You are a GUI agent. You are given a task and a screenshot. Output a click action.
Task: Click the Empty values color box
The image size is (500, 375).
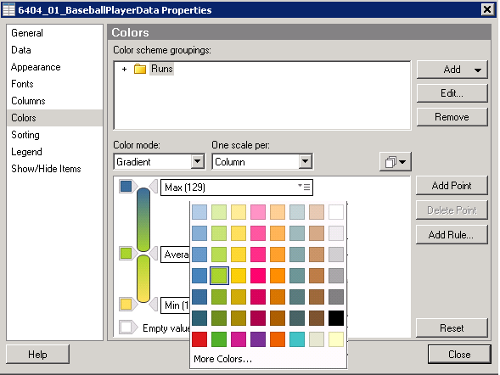[126, 327]
